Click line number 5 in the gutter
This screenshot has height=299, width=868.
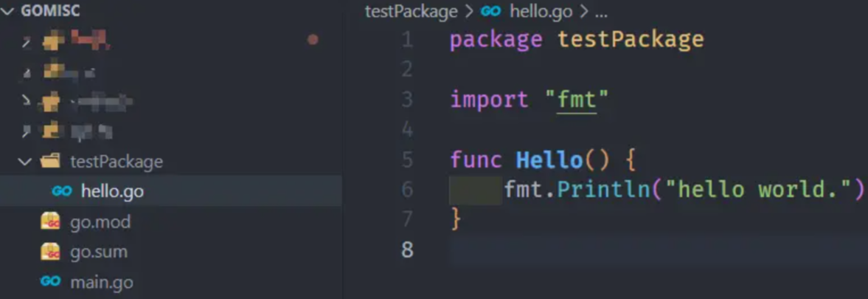(x=407, y=161)
